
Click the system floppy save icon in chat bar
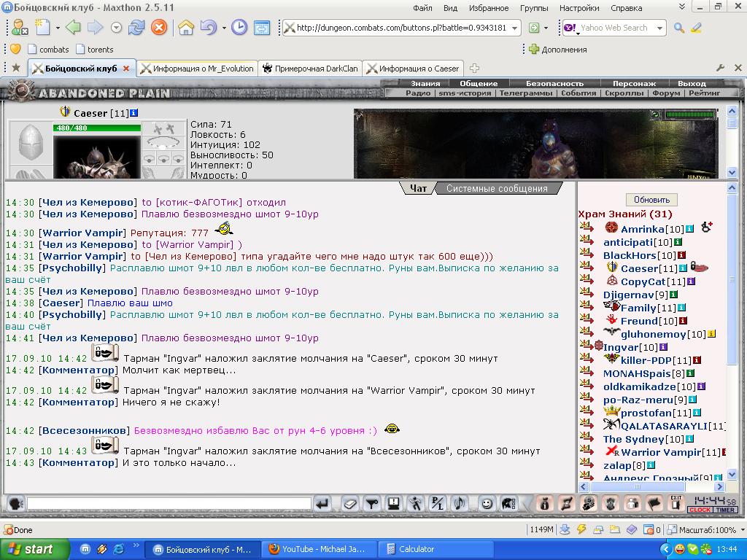[393, 503]
